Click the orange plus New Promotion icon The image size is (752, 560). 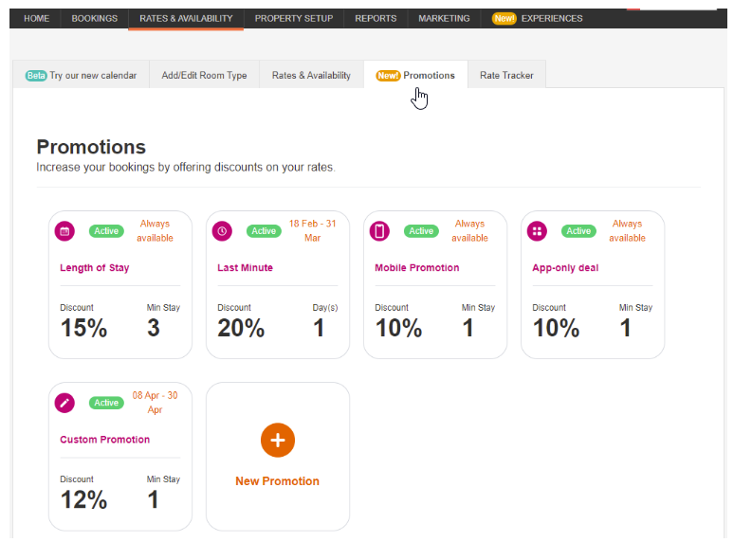point(278,441)
